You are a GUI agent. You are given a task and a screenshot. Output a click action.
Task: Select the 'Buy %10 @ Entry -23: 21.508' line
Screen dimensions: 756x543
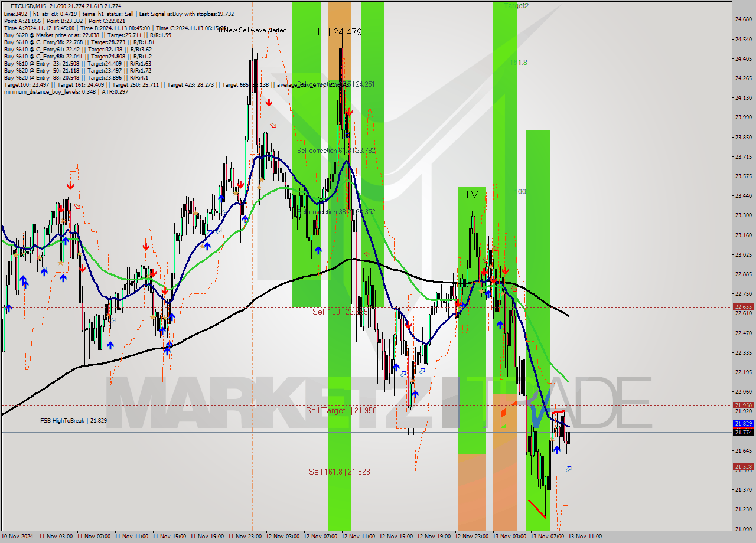click(77, 63)
